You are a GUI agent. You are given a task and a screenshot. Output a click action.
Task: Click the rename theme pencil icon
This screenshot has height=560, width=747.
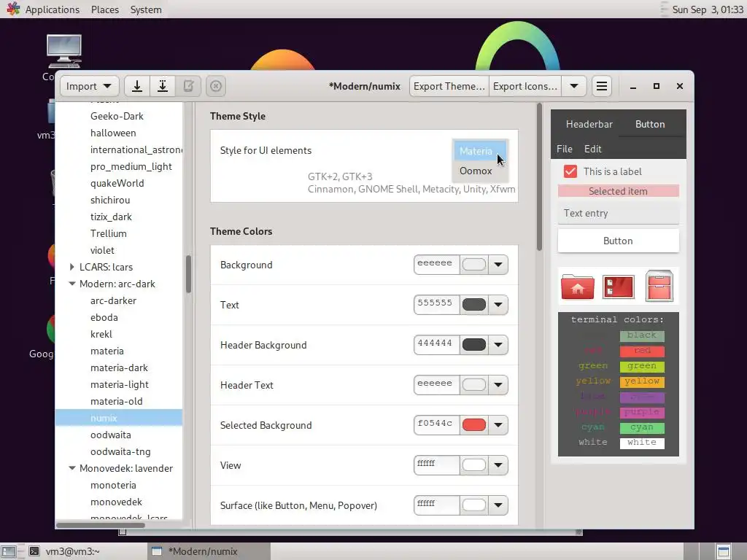pyautogui.click(x=188, y=86)
